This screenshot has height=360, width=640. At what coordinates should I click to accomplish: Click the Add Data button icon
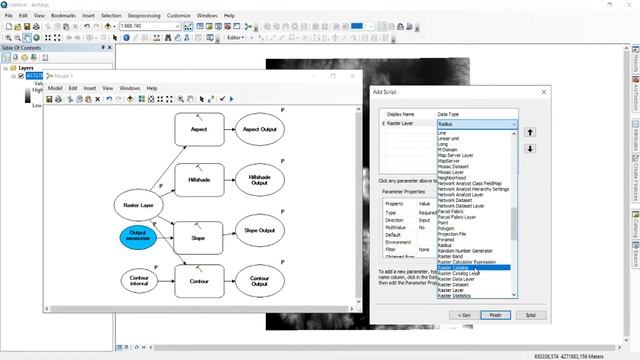pyautogui.click(x=108, y=27)
